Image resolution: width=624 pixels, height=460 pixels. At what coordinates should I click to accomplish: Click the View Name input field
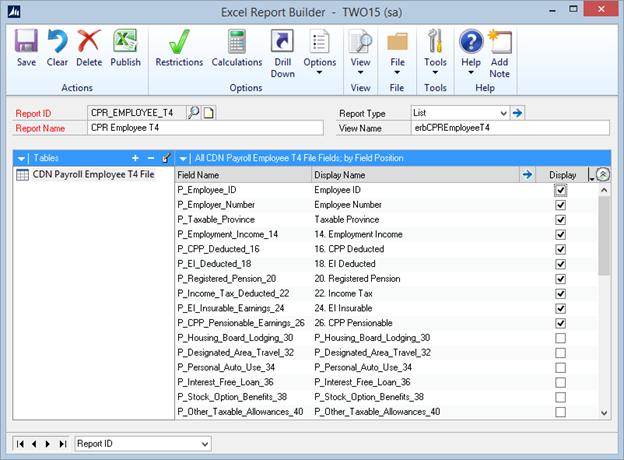pyautogui.click(x=510, y=128)
